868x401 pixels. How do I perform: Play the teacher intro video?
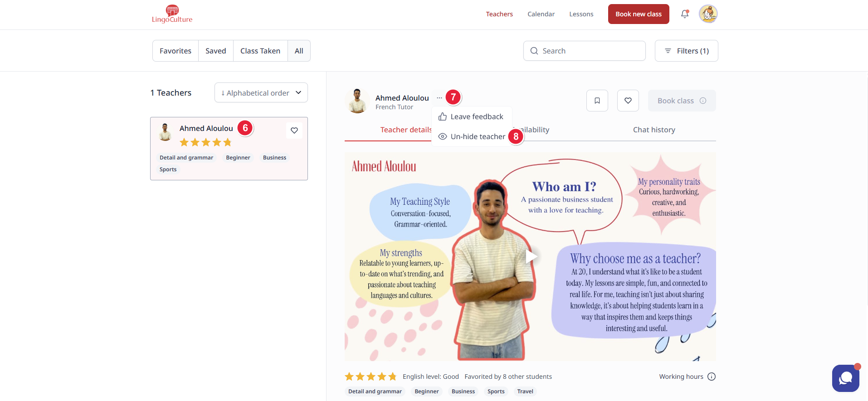pyautogui.click(x=531, y=256)
